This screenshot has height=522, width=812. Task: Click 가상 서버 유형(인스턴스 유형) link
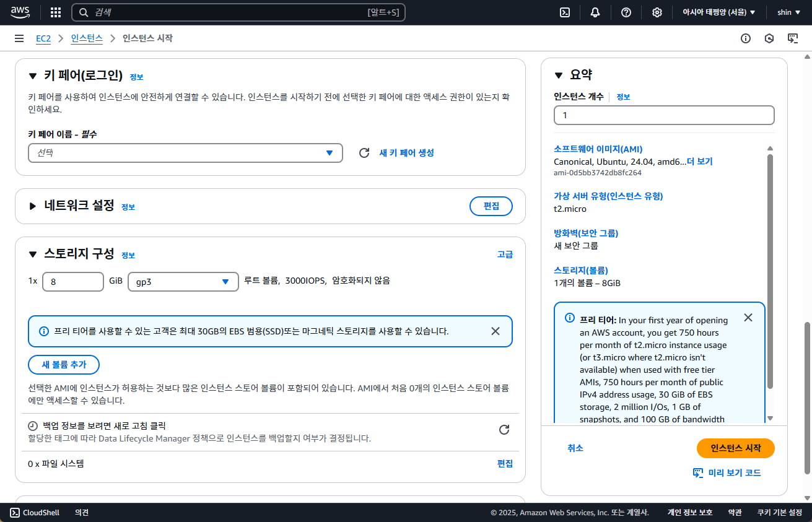[608, 196]
